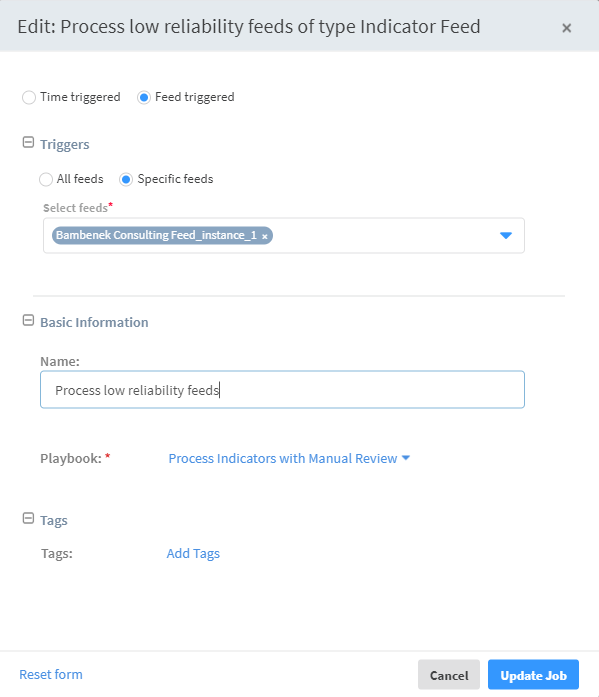This screenshot has width=599, height=697.
Task: Remove Bambenek Consulting Feed_instance_1 chip
Action: pyautogui.click(x=265, y=236)
